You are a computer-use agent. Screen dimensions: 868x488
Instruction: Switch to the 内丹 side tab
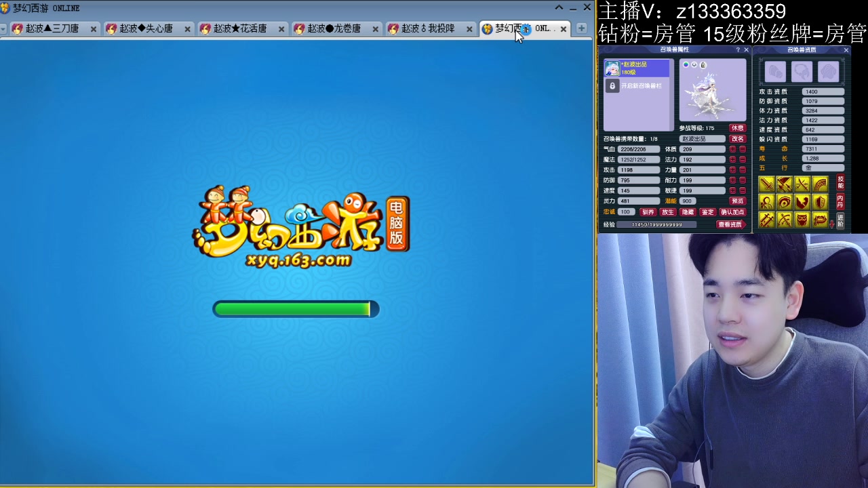(841, 202)
